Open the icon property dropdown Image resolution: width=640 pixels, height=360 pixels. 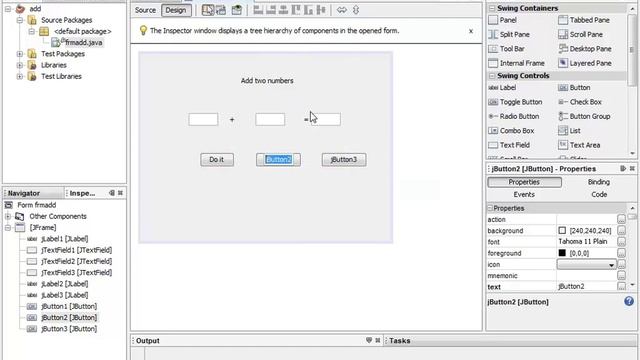coord(611,265)
